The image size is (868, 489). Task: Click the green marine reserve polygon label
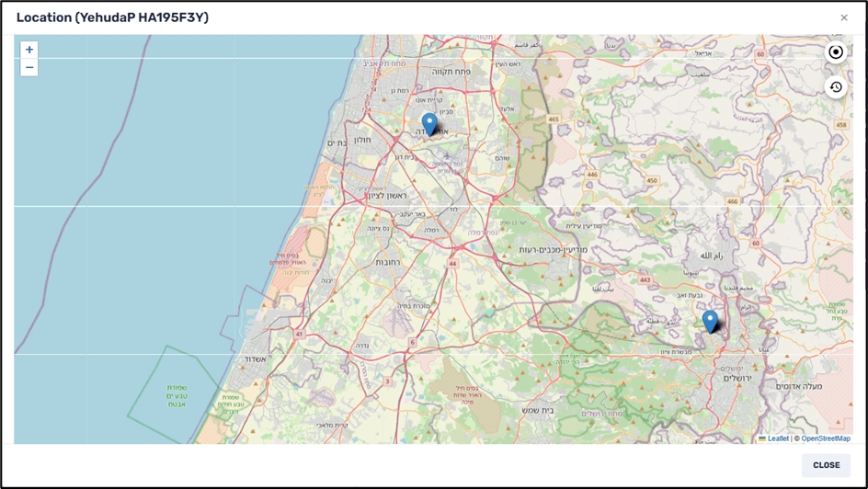[x=177, y=397]
